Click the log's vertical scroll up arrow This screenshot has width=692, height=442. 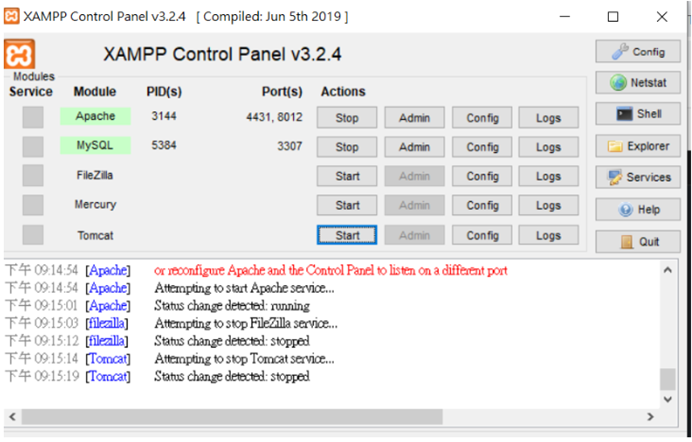click(x=668, y=270)
